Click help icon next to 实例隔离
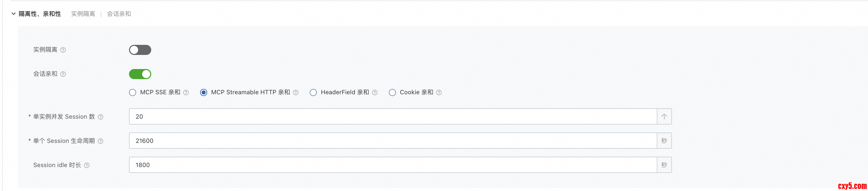This screenshot has height=191, width=868. [x=63, y=50]
